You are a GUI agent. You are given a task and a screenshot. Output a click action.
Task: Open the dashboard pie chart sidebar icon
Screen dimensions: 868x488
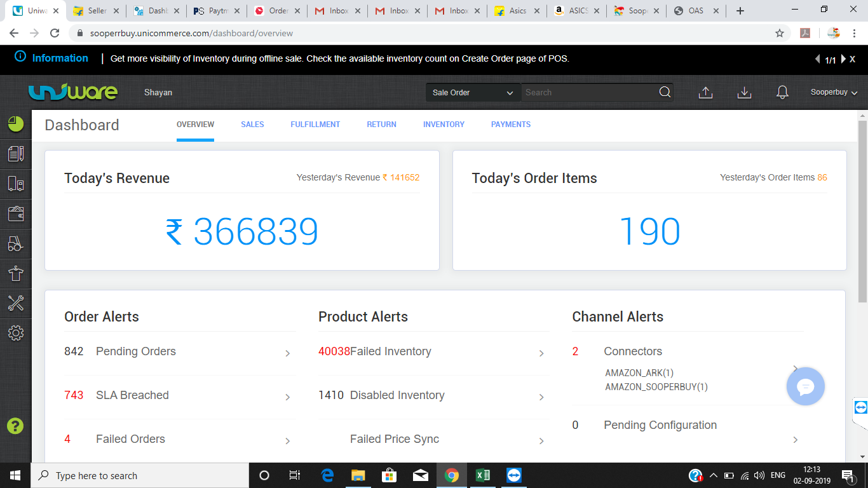(16, 124)
